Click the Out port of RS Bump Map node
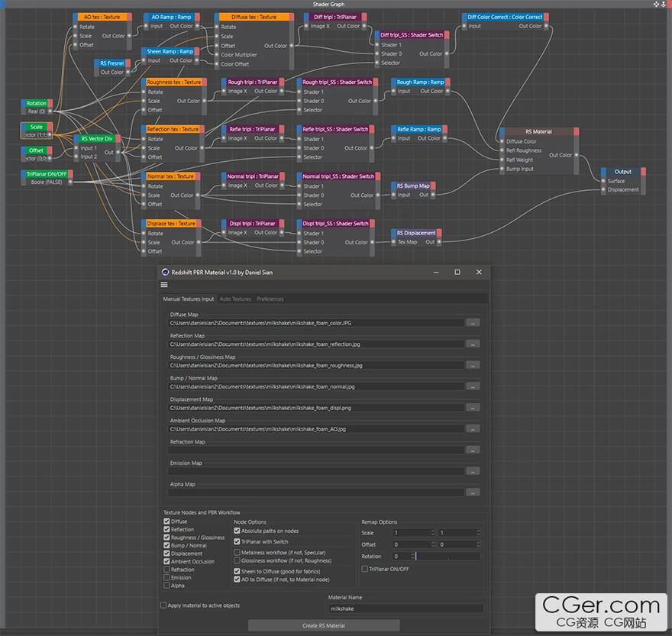672x636 pixels. point(432,195)
